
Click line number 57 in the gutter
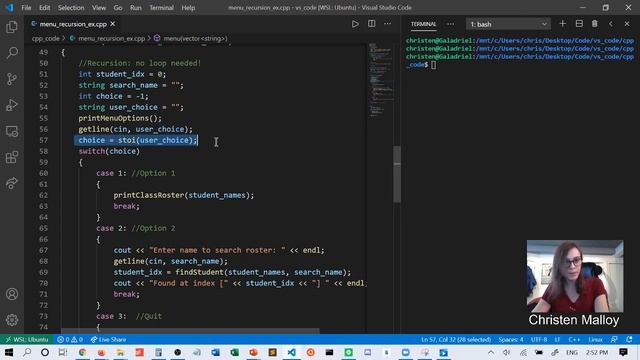coord(43,140)
